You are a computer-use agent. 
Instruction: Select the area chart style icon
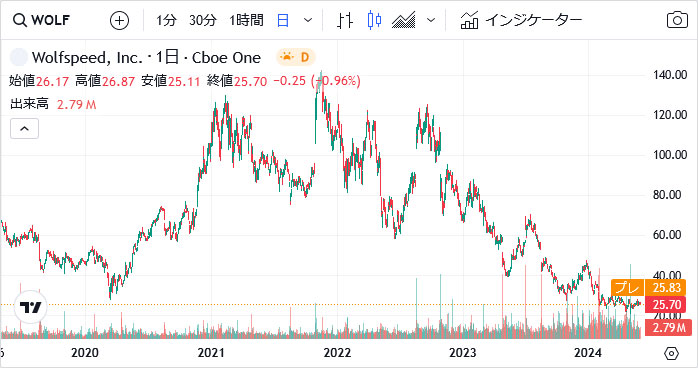pos(403,20)
